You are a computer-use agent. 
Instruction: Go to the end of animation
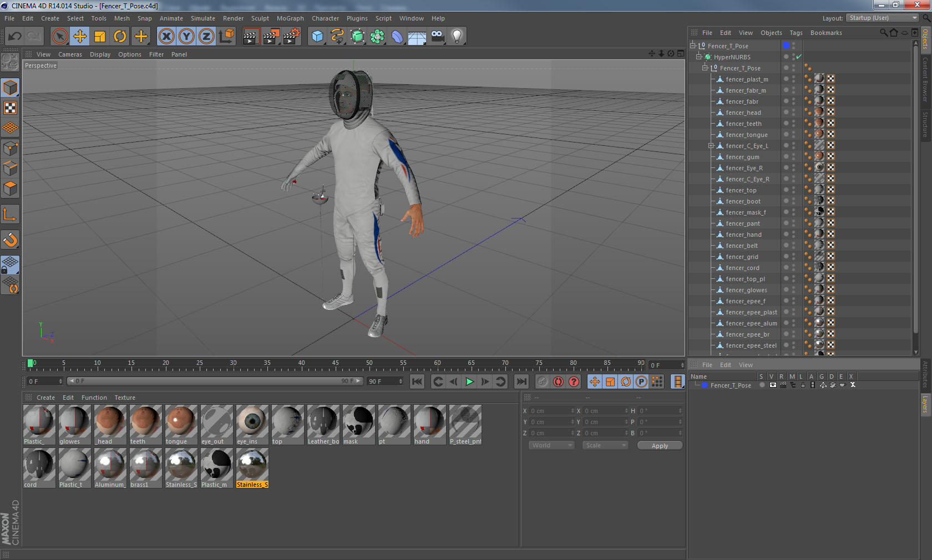[521, 381]
